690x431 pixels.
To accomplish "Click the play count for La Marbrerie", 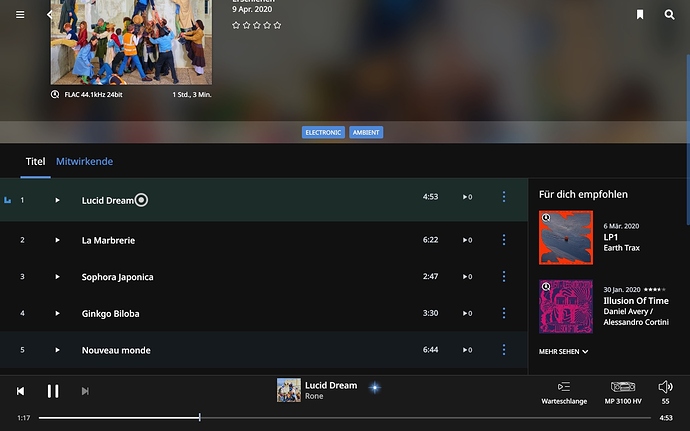I will point(467,240).
